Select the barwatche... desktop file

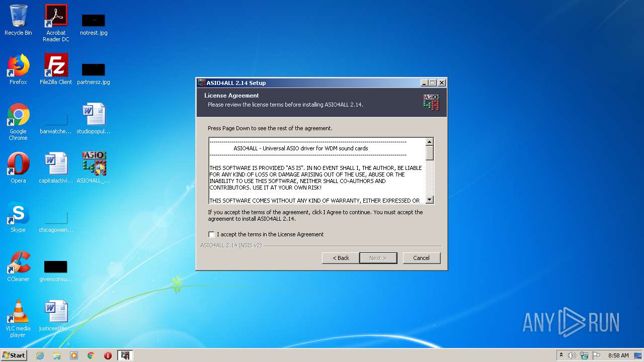point(56,124)
